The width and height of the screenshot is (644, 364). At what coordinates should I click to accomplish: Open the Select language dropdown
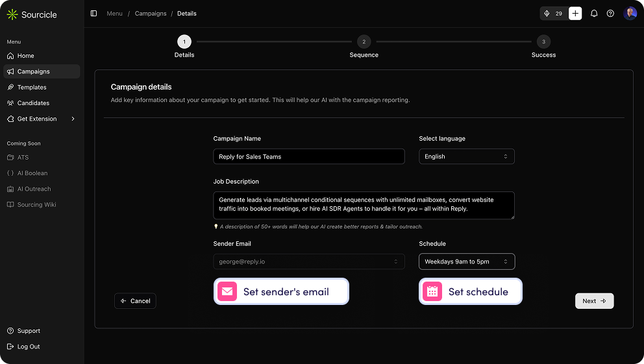click(467, 156)
